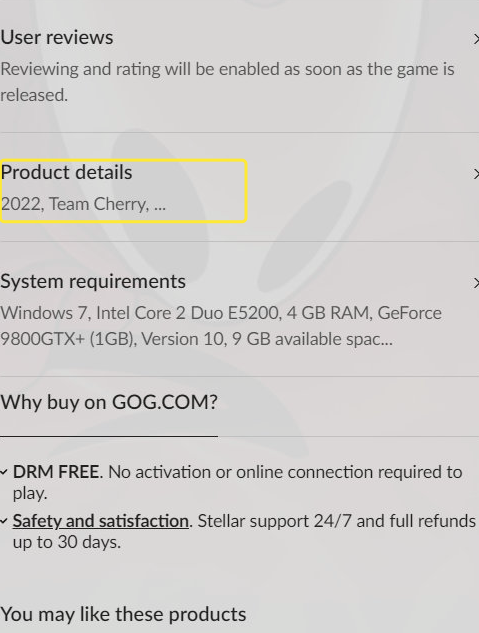Select the Why buy on GOG.COM? tab

pos(109,402)
